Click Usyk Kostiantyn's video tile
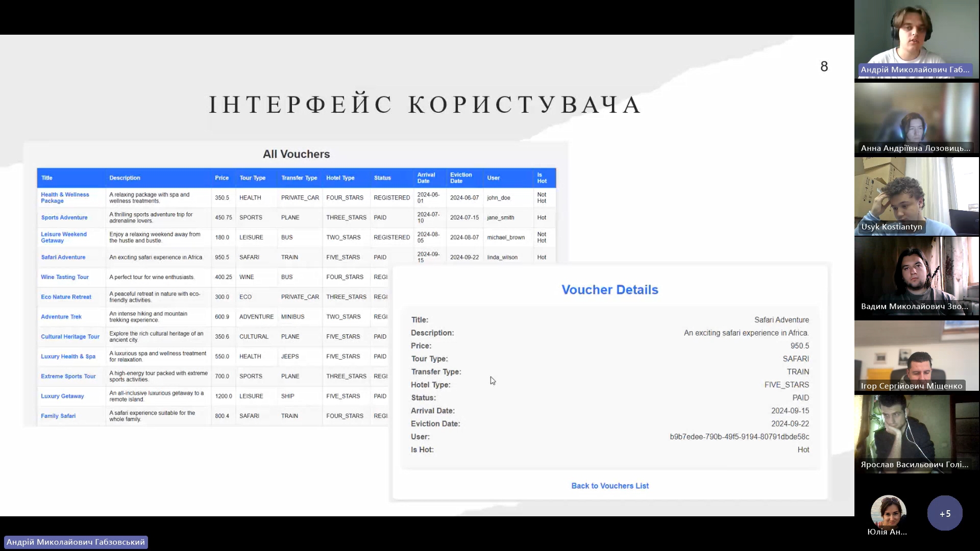Screen dimensions: 980x551 click(x=916, y=196)
